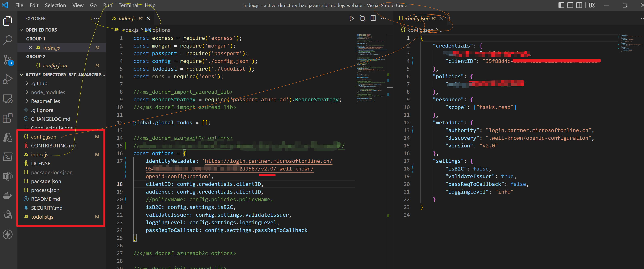This screenshot has height=269, width=644.
Task: Open Source Control view with 3 changes
Action: click(7, 59)
